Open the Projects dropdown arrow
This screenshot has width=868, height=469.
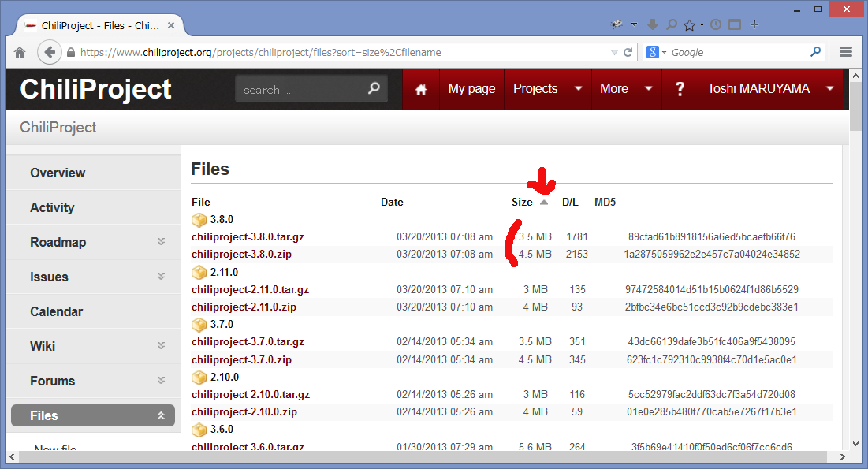[579, 88]
